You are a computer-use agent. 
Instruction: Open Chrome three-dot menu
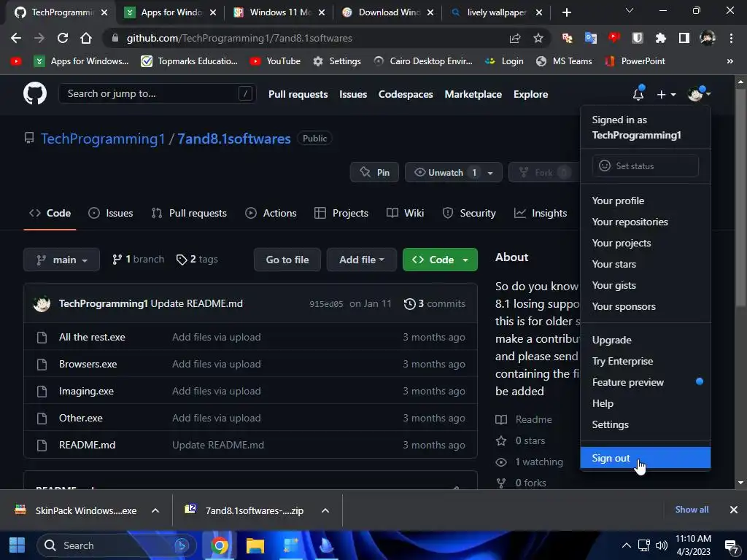pyautogui.click(x=731, y=38)
